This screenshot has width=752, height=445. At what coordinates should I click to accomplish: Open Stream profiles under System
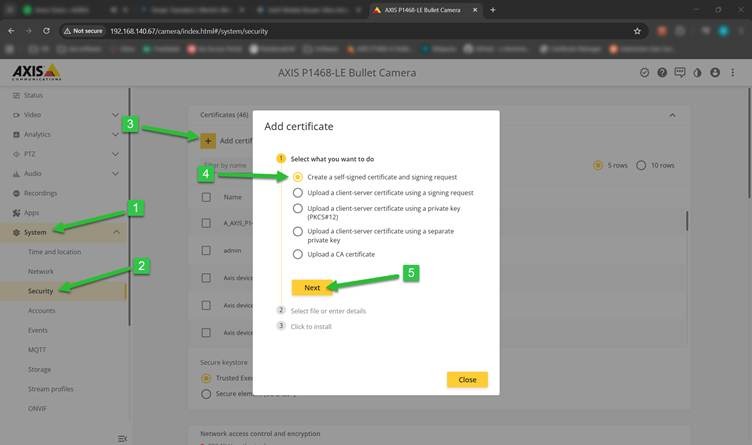(50, 389)
